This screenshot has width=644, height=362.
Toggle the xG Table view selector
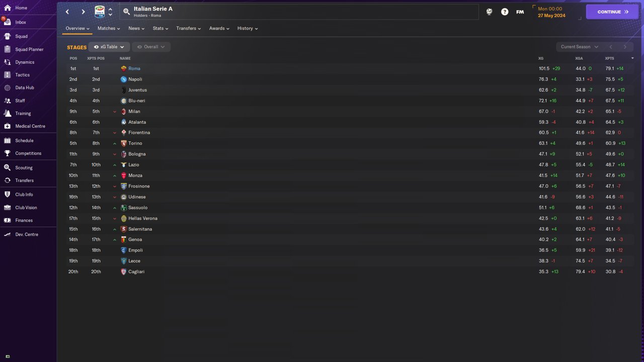(109, 47)
